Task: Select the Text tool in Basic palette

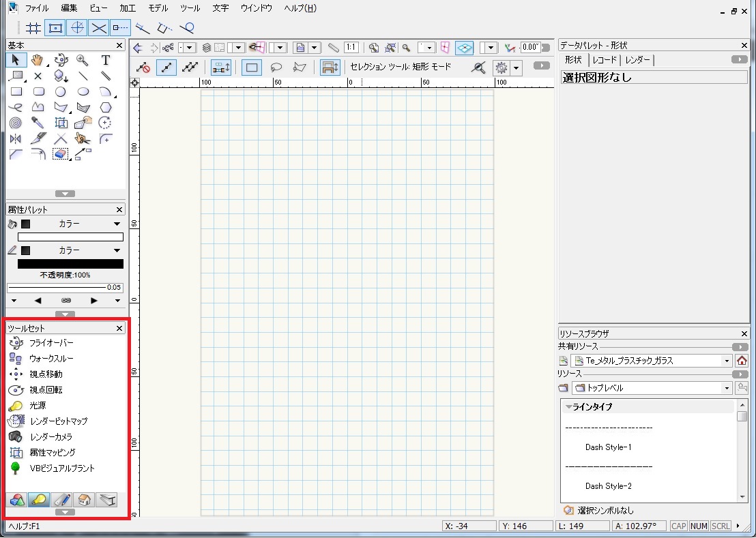Action: [x=106, y=60]
